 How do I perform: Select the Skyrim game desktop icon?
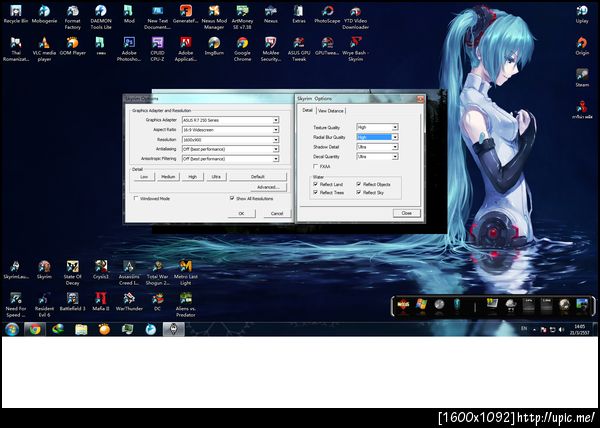(44, 270)
